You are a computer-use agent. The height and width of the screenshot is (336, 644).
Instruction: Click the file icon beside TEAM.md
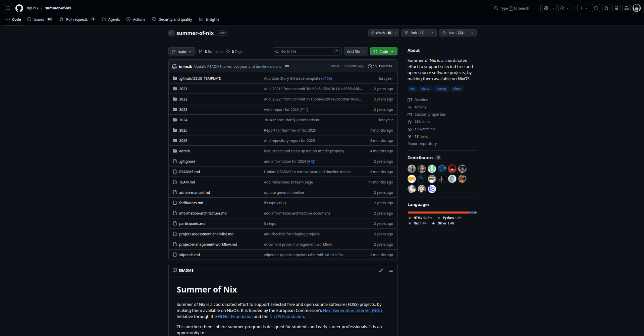(x=175, y=182)
